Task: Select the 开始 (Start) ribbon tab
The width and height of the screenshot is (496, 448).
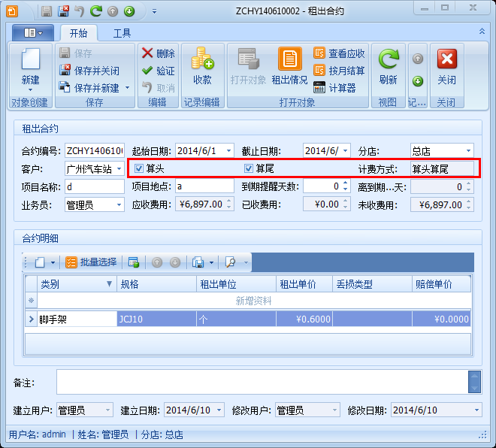Action: (78, 33)
